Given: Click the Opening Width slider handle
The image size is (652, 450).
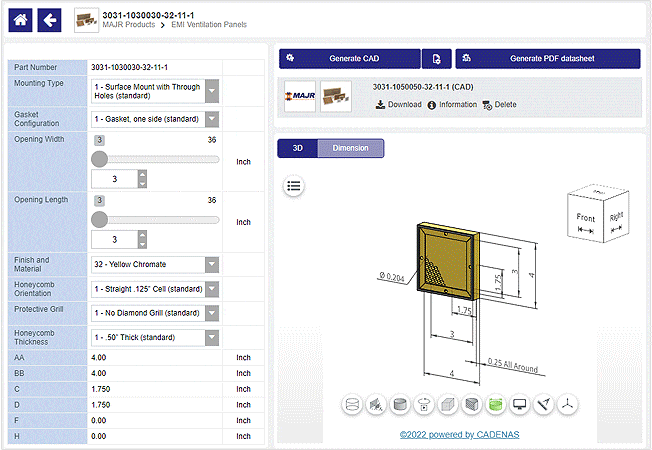Looking at the screenshot, I should coord(99,158).
